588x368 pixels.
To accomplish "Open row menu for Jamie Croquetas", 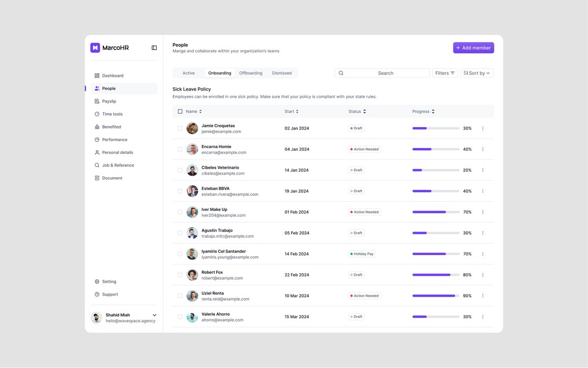I will [x=483, y=128].
